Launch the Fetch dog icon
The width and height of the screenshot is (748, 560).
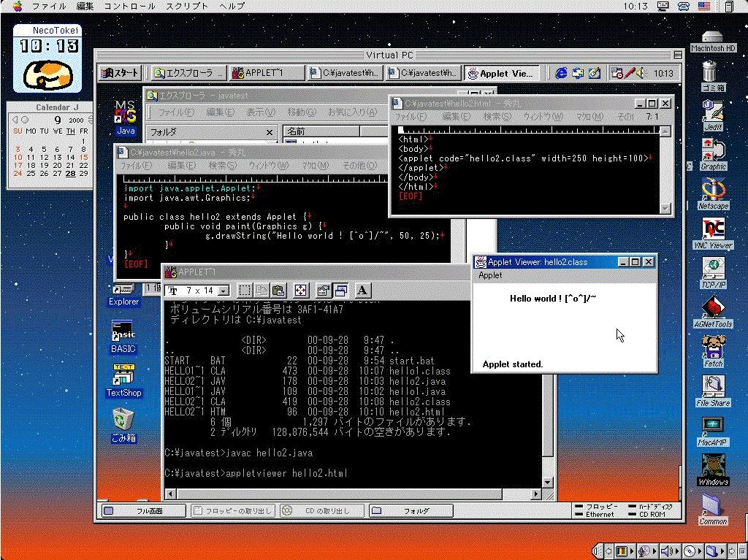(x=713, y=348)
